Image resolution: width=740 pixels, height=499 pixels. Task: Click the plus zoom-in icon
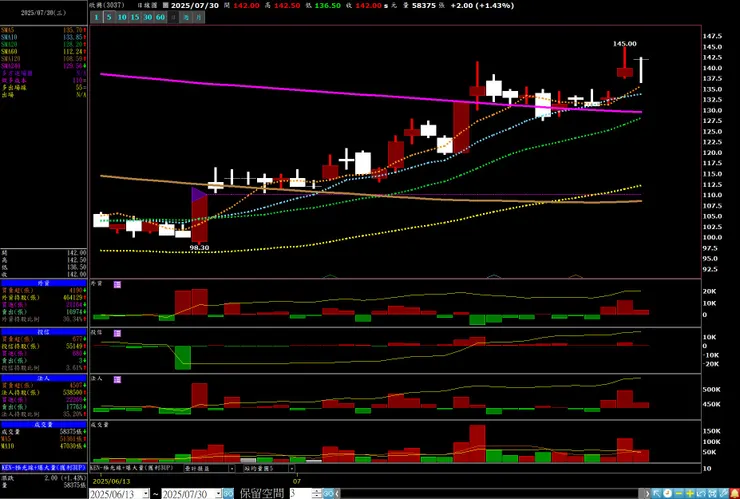pos(690,493)
